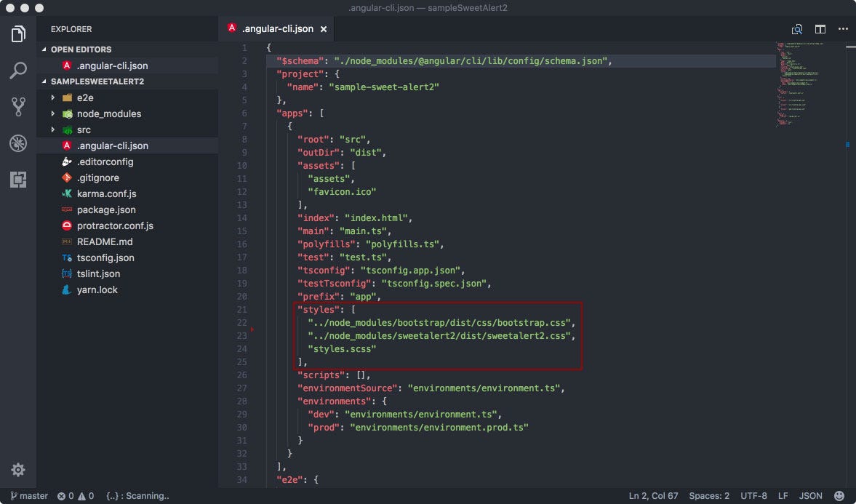856x504 pixels.
Task: Click the "index.html" value
Action: 376,218
